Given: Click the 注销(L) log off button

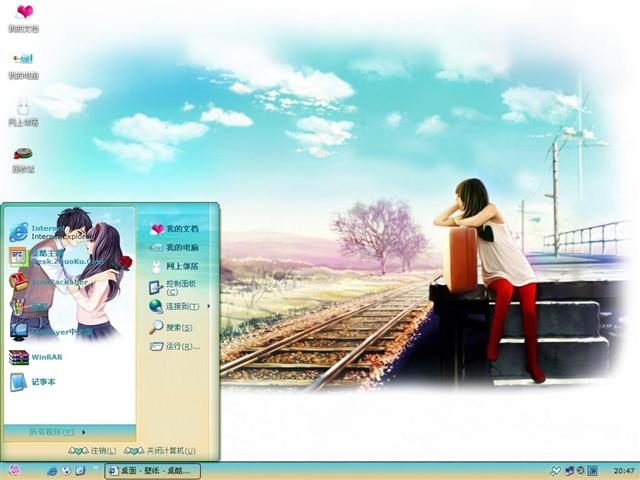Looking at the screenshot, I should pos(92,451).
